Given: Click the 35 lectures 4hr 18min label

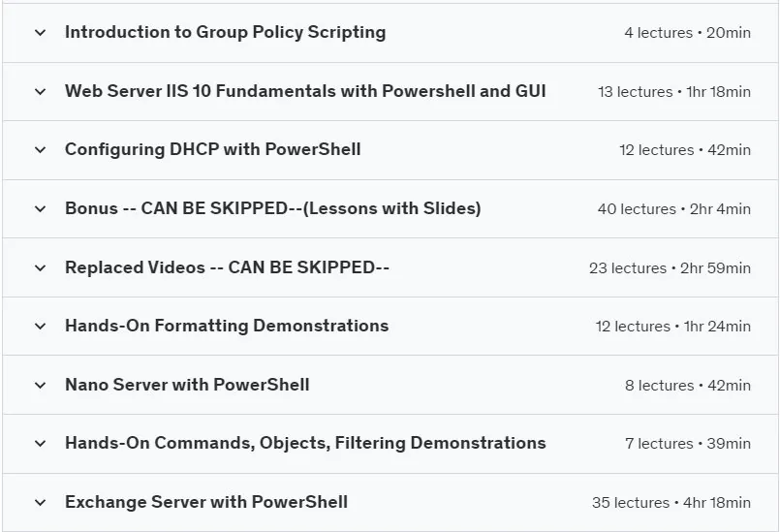Looking at the screenshot, I should [x=671, y=503].
